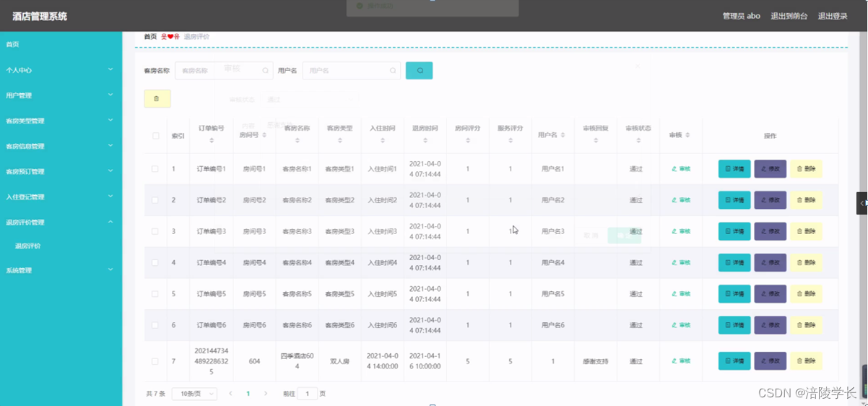Click side panel collapse handle at right edge
Screen dimensions: 868x406
click(862, 203)
